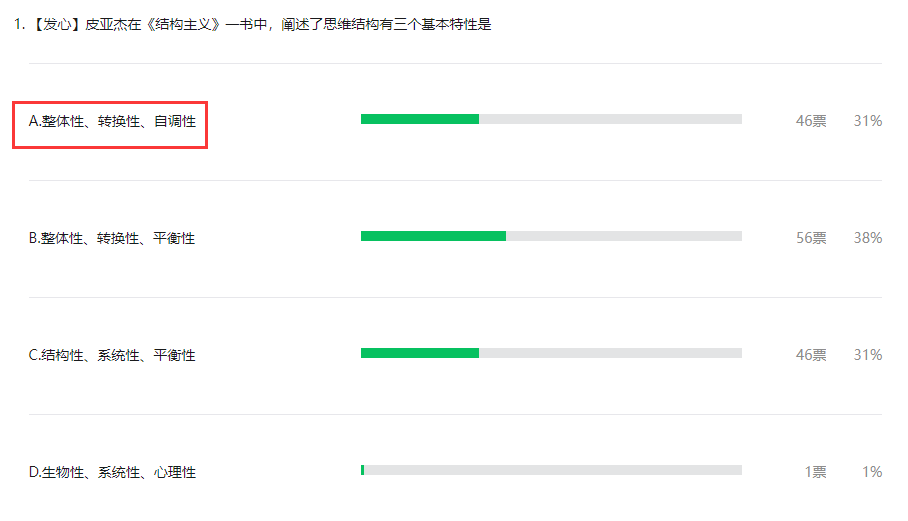Click the green progress bar for option A

coord(420,119)
